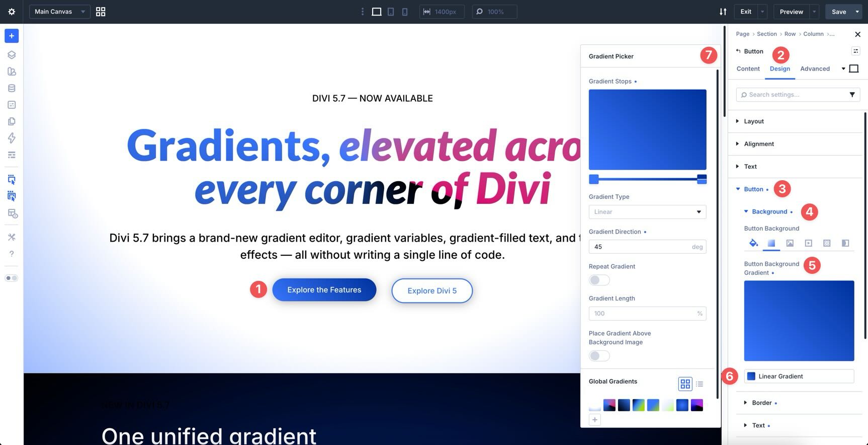This screenshot has height=445, width=868.
Task: Click the right gradient stop handle
Action: [702, 179]
